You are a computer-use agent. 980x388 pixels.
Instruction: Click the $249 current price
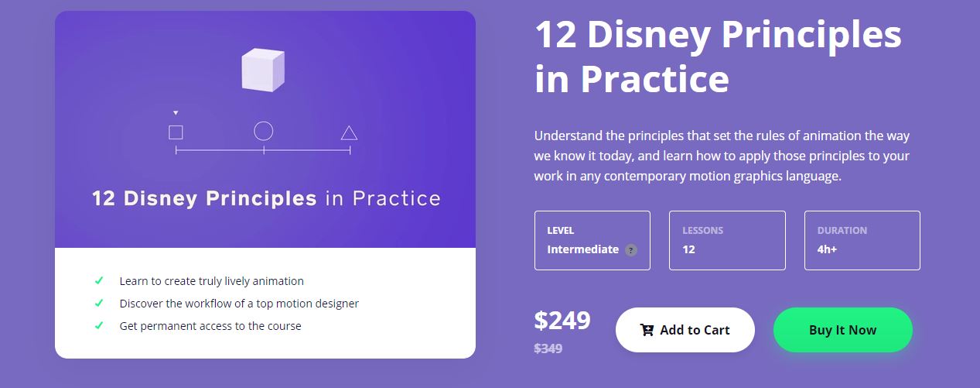point(562,321)
